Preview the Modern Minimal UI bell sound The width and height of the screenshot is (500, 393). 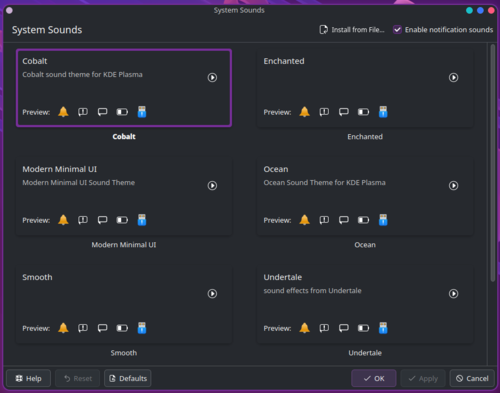click(63, 220)
